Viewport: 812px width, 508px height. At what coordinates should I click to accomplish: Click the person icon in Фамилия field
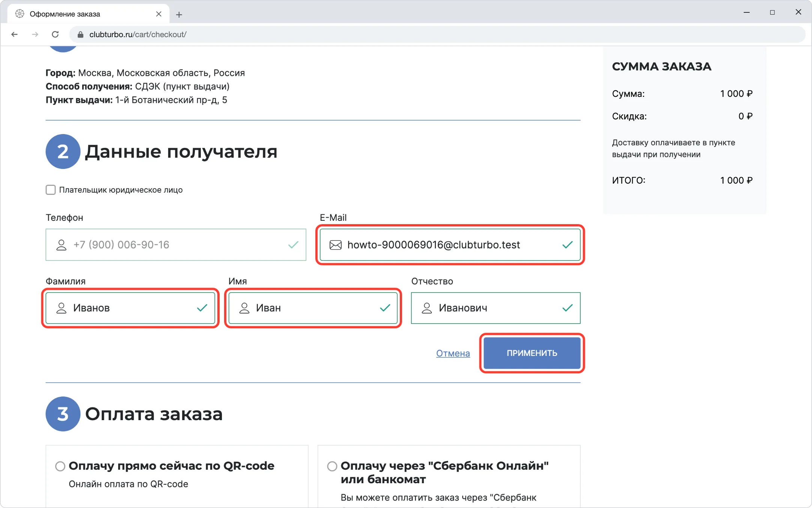coord(61,308)
